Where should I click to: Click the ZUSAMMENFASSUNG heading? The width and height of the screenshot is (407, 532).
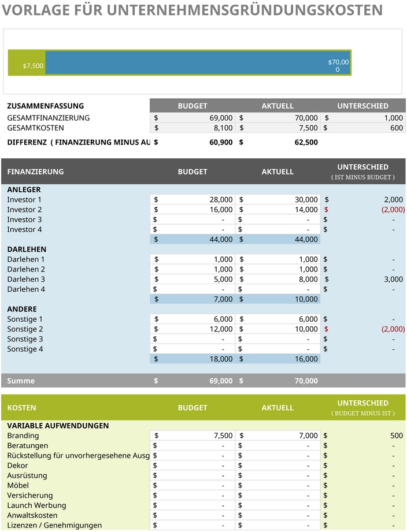(46, 106)
